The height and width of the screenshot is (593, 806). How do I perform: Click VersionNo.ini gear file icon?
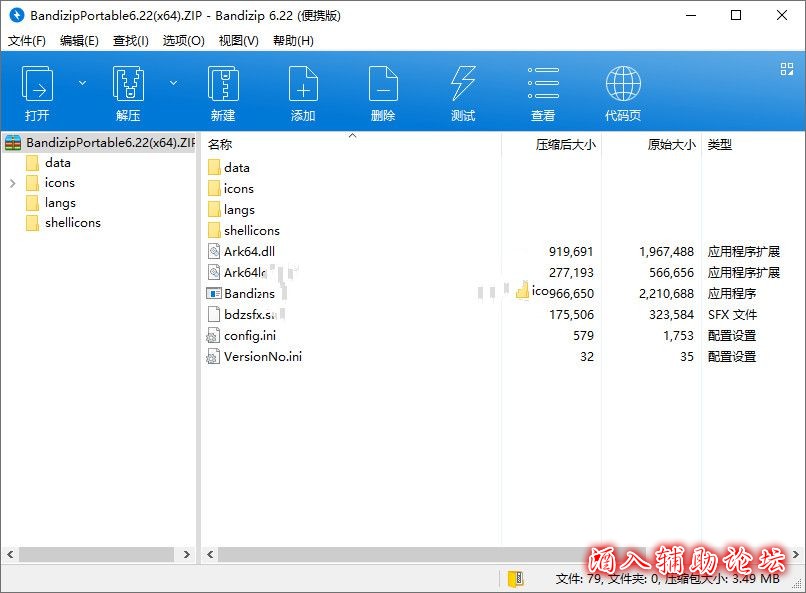[x=213, y=357]
